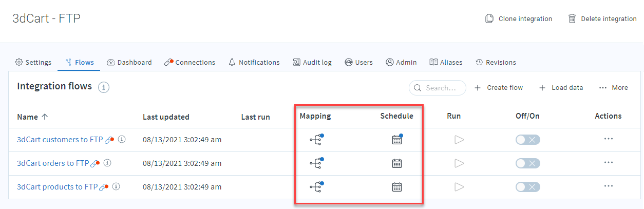Sort flows by Name column arrow
This screenshot has height=209, width=644.
(x=45, y=117)
